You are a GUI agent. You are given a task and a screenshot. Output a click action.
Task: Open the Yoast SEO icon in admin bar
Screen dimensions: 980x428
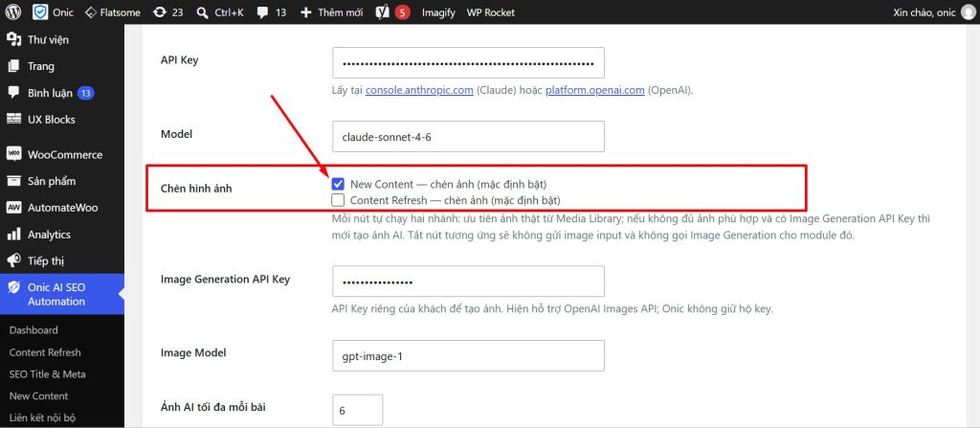(382, 11)
